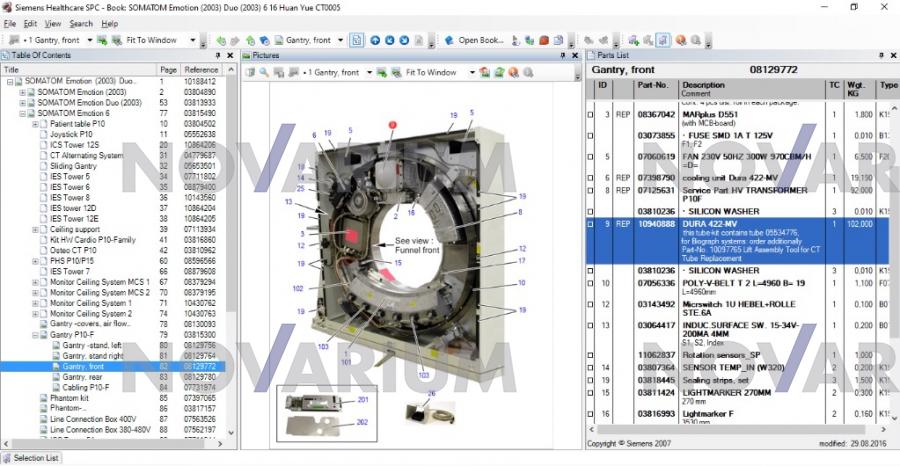Open the View menu
This screenshot has width=900, height=466.
(53, 23)
